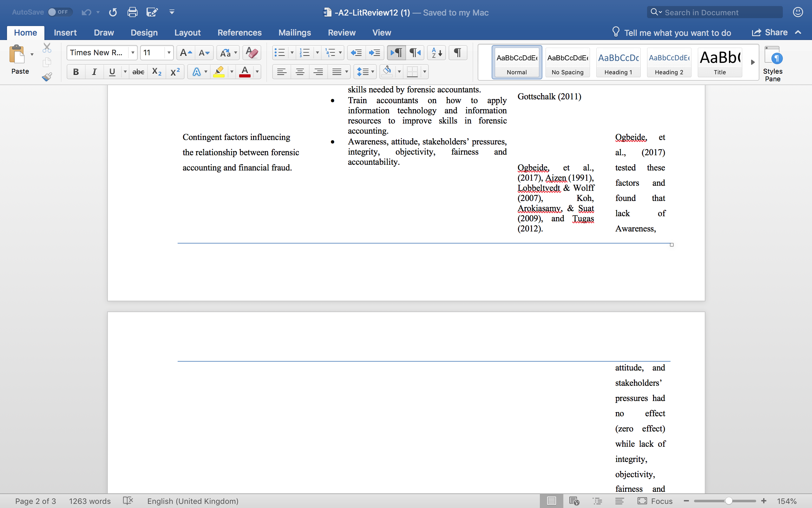Click the English (United Kingdom) language indicator

tap(193, 501)
